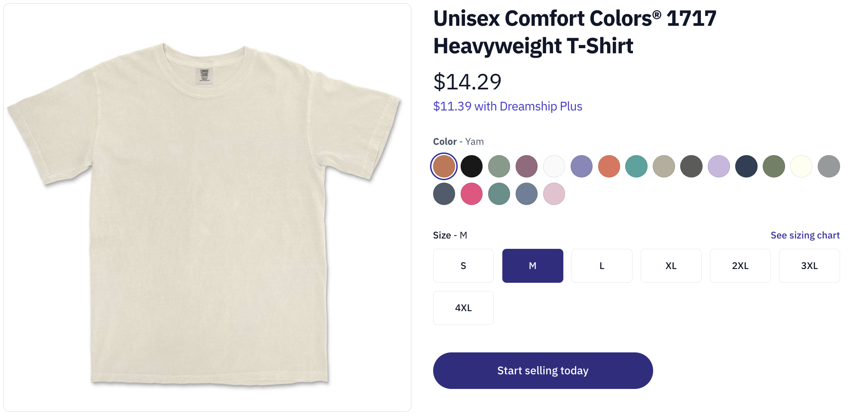
Task: Pick the navy blue color swatch
Action: pyautogui.click(x=746, y=166)
